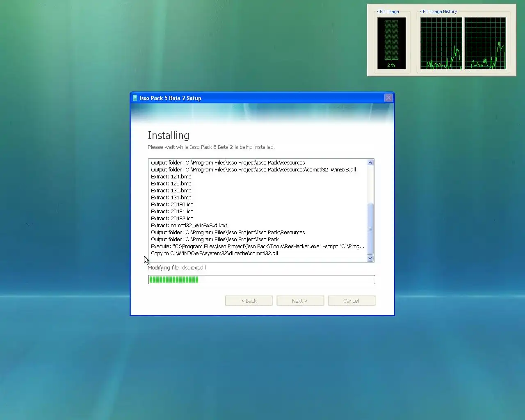Click the right CPU Usage History graph

[485, 43]
